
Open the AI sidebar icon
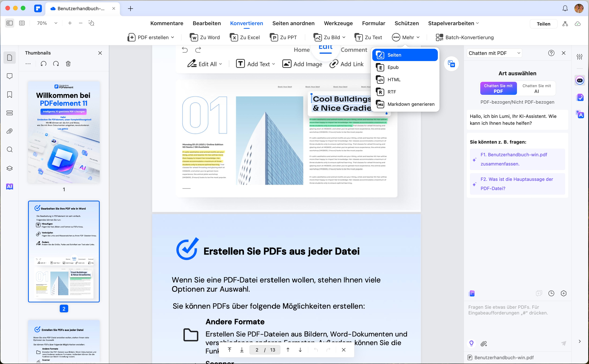click(x=10, y=187)
